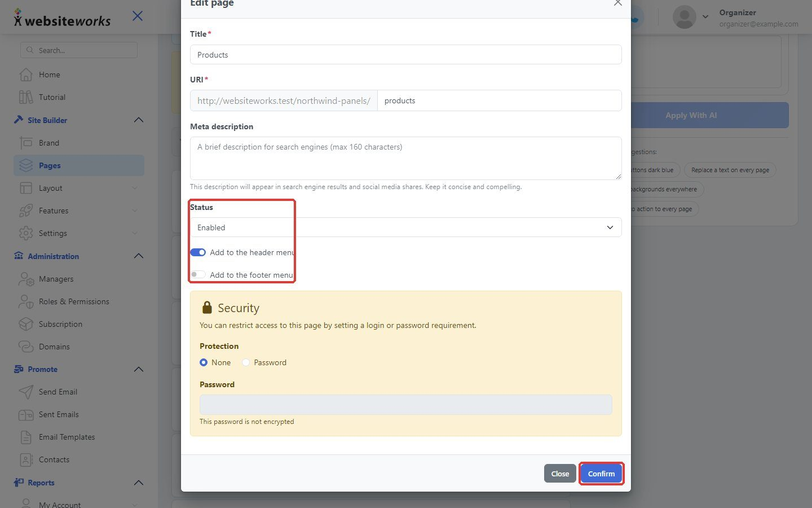Open Managers via its icon

click(25, 279)
